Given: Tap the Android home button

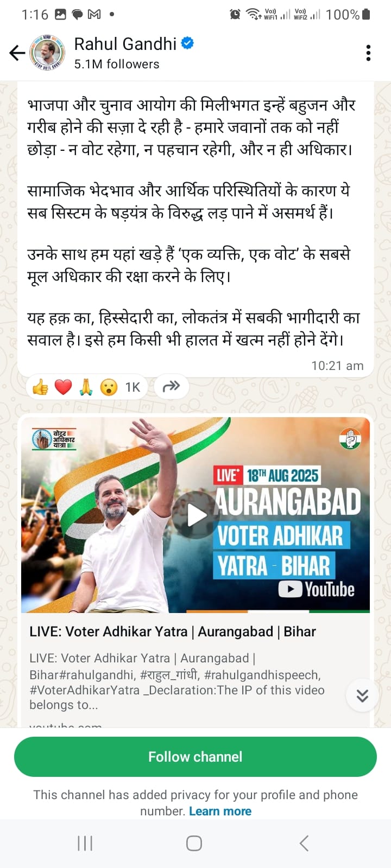Looking at the screenshot, I should (194, 843).
